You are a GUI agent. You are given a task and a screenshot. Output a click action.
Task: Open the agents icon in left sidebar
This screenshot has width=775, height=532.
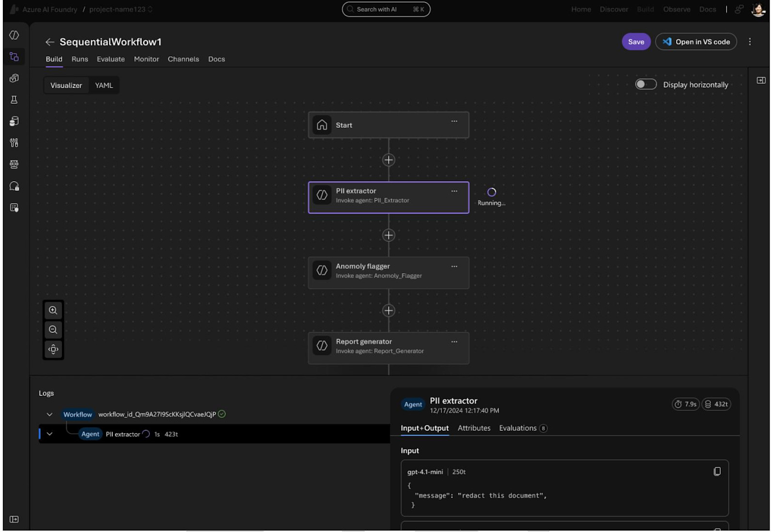pyautogui.click(x=14, y=35)
